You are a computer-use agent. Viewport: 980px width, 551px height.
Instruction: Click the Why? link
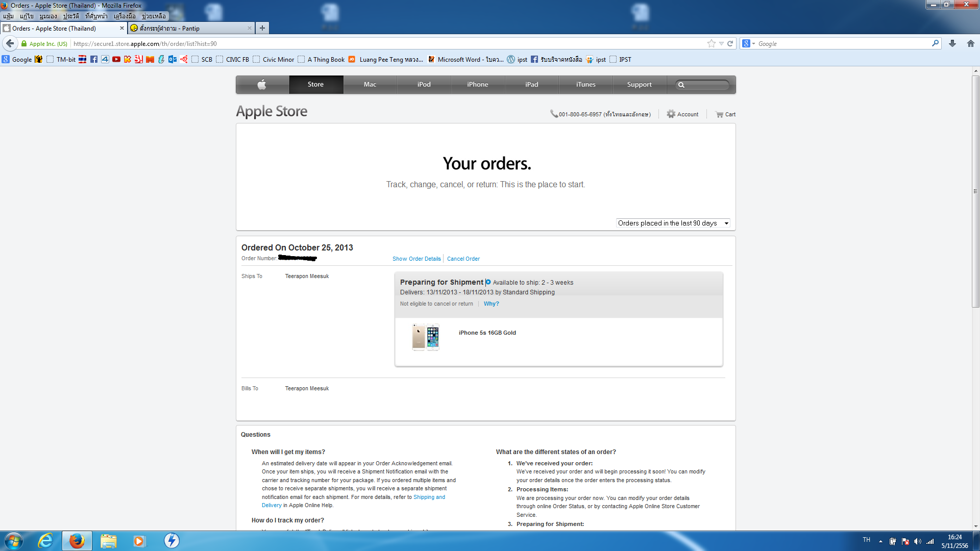tap(492, 304)
